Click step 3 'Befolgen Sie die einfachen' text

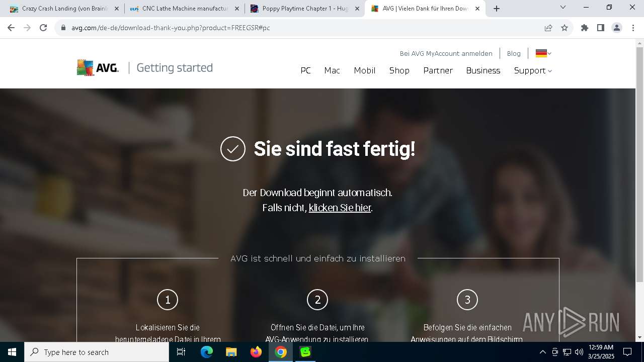(x=467, y=327)
